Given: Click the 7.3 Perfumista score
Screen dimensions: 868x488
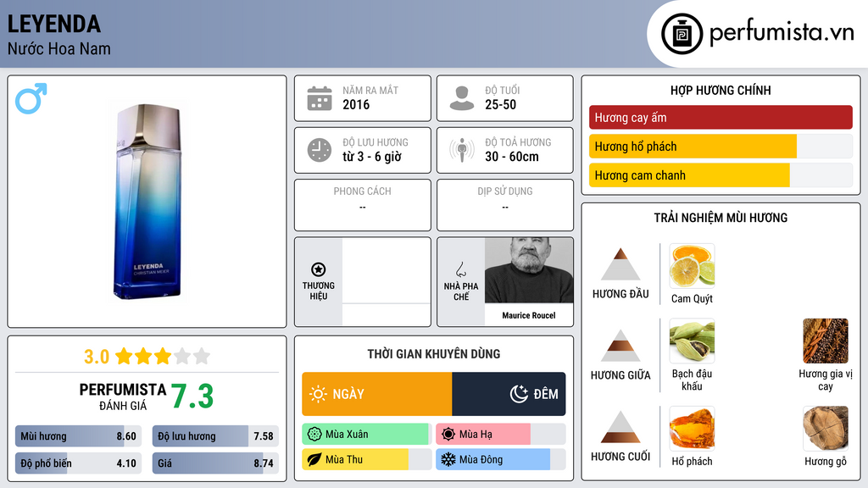Looking at the screenshot, I should point(192,396).
